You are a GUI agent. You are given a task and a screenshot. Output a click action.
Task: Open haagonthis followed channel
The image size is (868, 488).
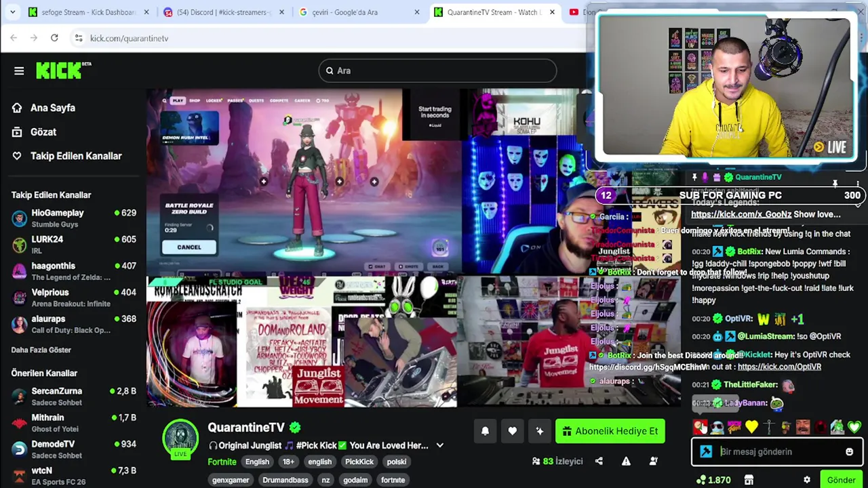tap(73, 271)
